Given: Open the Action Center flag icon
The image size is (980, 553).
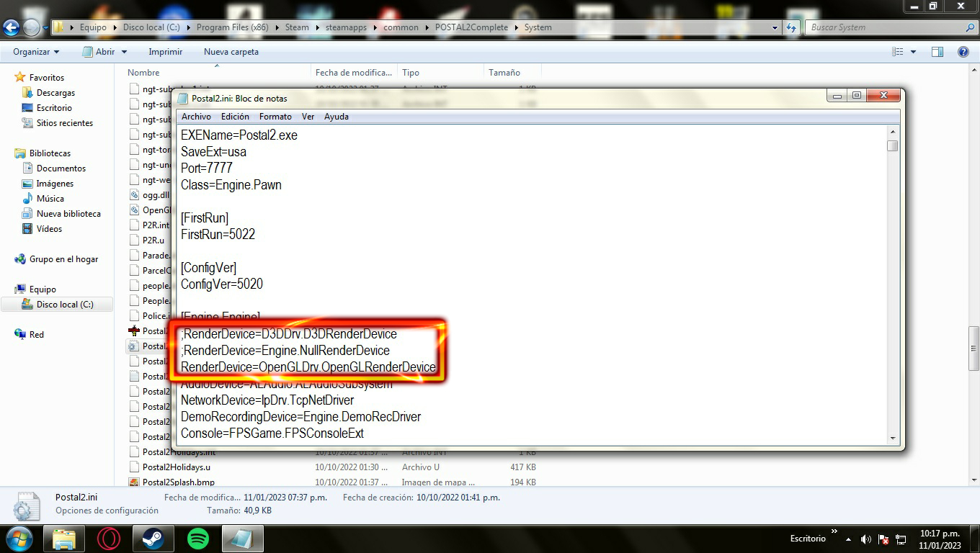Looking at the screenshot, I should tap(884, 539).
